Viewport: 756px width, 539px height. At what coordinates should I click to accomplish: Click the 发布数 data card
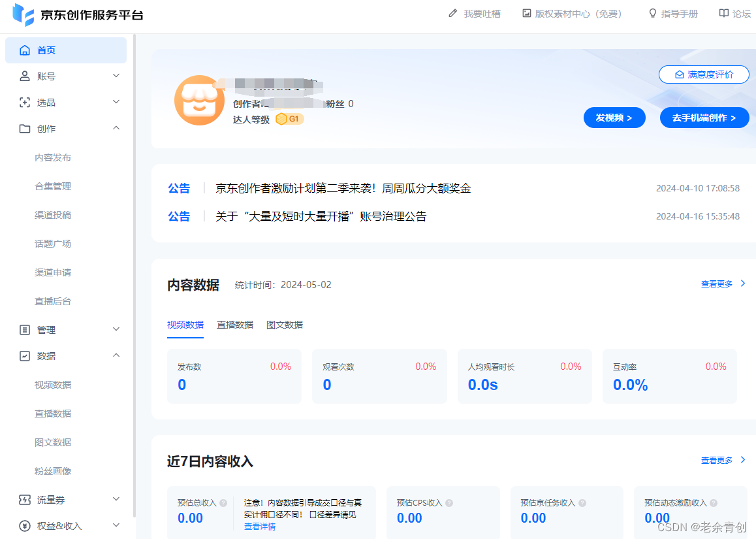(x=234, y=376)
